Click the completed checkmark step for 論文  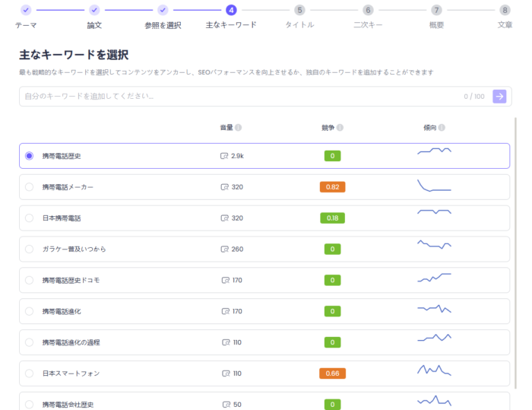(94, 10)
